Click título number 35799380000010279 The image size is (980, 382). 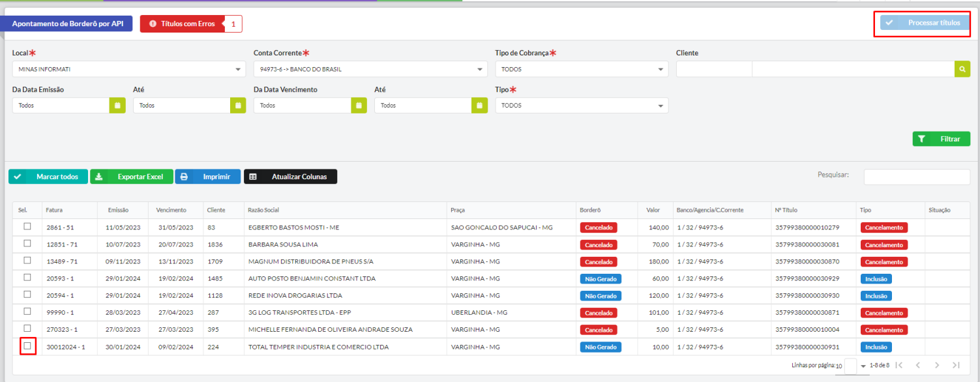coord(807,228)
